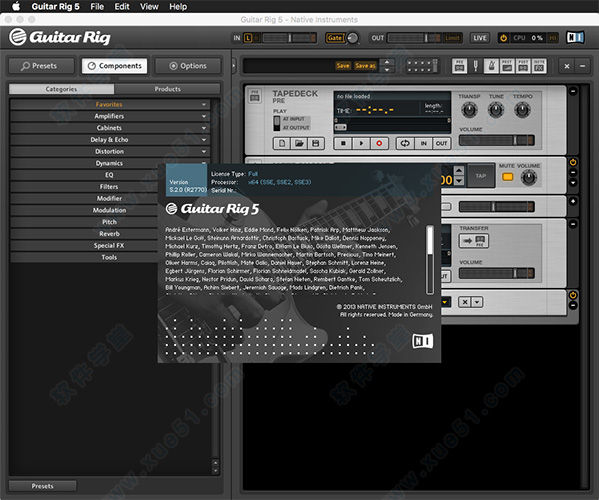The height and width of the screenshot is (500, 599).
Task: Select the next preset with down arrow
Action: point(387,70)
